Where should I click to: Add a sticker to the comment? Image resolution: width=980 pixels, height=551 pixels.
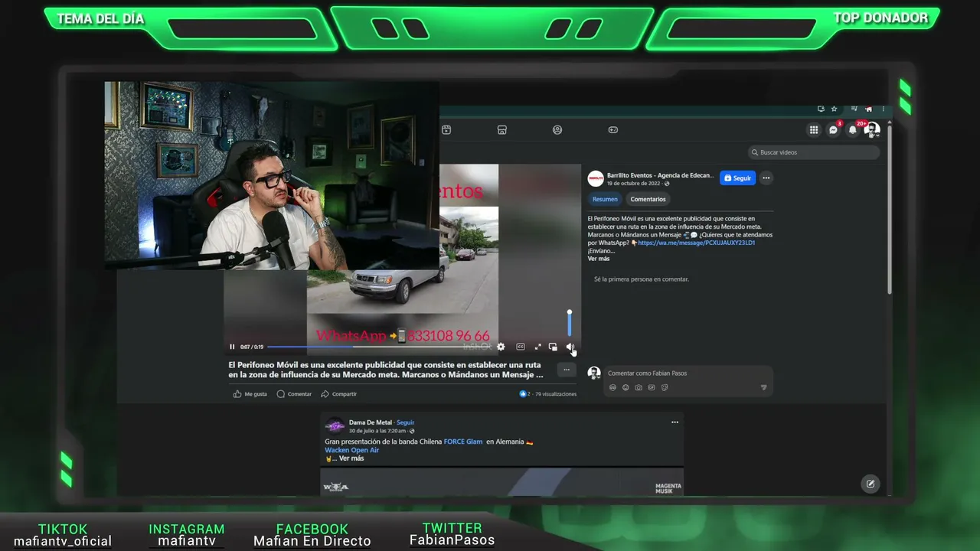click(665, 387)
